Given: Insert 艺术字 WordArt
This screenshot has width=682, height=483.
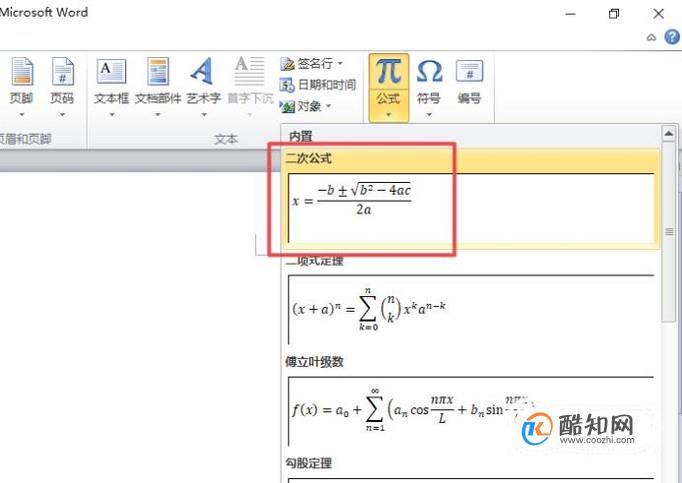Looking at the screenshot, I should pyautogui.click(x=202, y=72).
